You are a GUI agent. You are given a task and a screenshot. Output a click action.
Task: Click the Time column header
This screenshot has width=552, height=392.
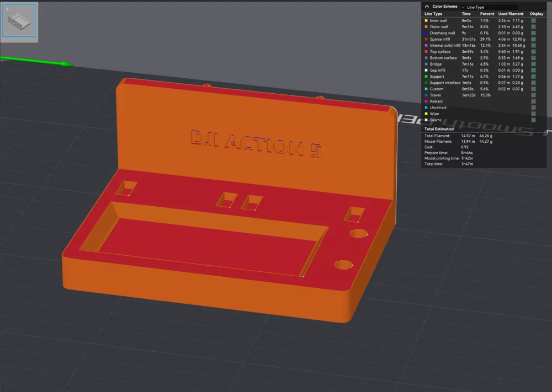point(466,14)
